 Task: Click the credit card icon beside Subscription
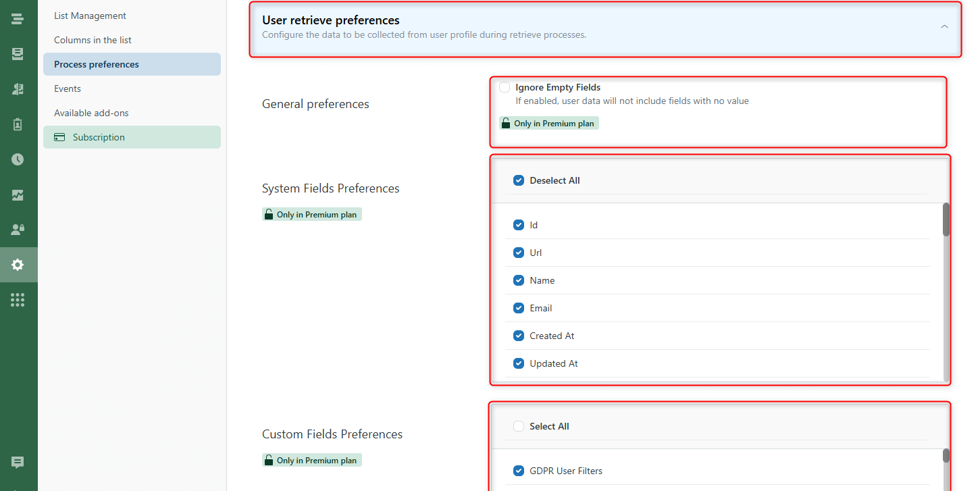59,137
